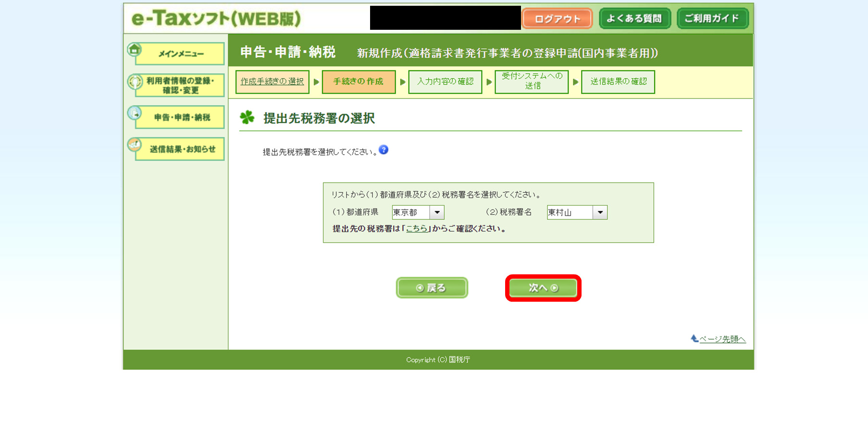868x442 pixels.
Task: Open よくある質問 page
Action: [634, 19]
